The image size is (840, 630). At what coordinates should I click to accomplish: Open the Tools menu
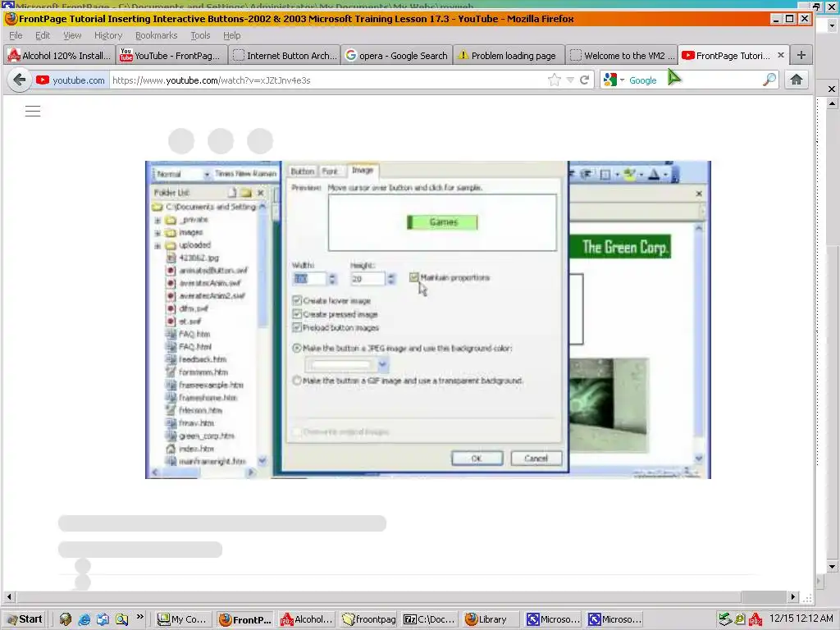pyautogui.click(x=200, y=35)
